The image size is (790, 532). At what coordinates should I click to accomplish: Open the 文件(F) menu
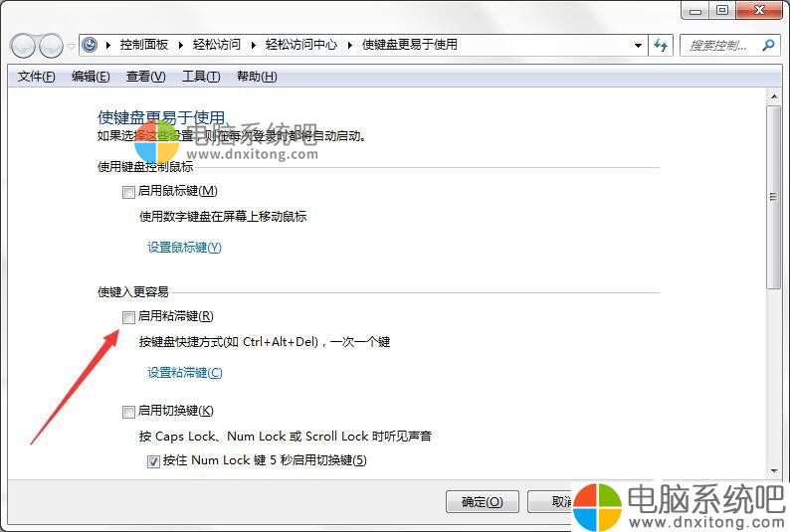click(x=36, y=77)
